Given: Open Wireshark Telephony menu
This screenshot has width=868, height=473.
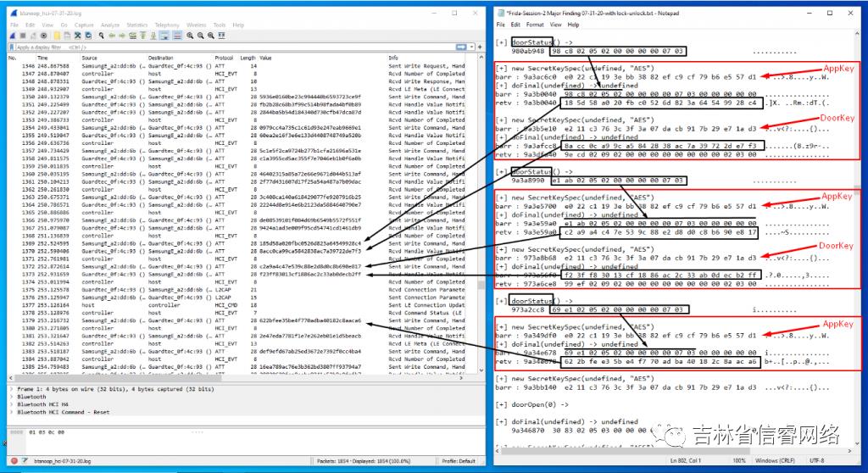Looking at the screenshot, I should coord(167,25).
